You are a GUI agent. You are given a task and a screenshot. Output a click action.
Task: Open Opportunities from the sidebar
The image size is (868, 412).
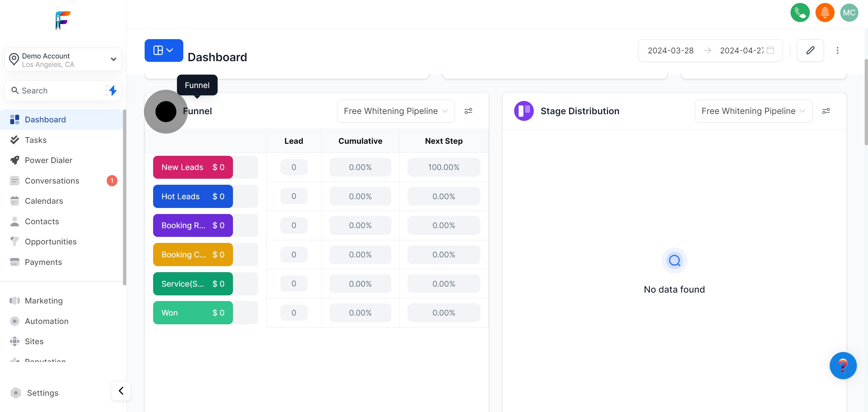coord(51,241)
